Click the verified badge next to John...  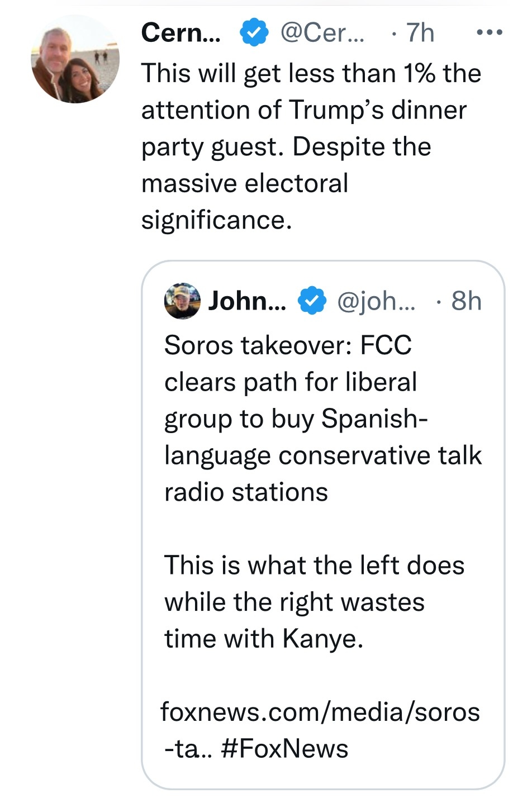[x=312, y=301]
